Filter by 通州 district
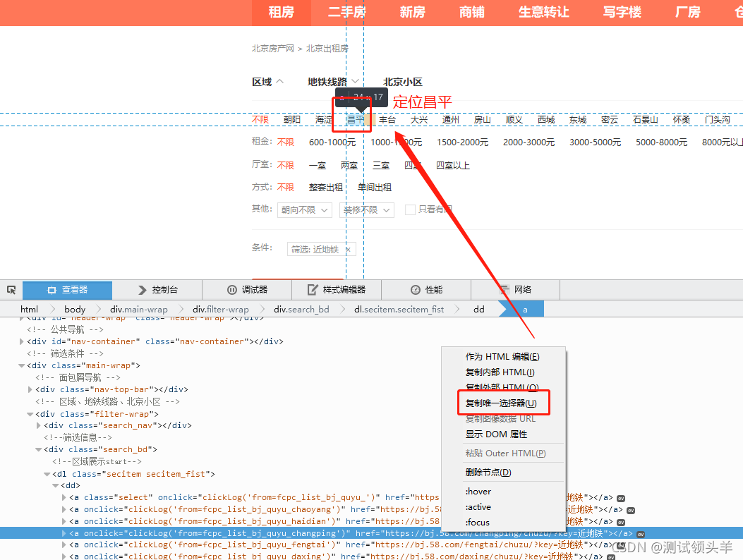The image size is (743, 560). point(451,119)
